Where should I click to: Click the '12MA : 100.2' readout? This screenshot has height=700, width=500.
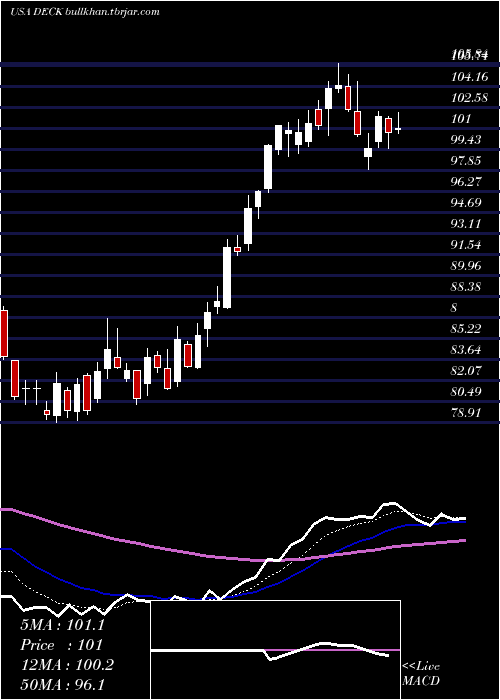67,665
